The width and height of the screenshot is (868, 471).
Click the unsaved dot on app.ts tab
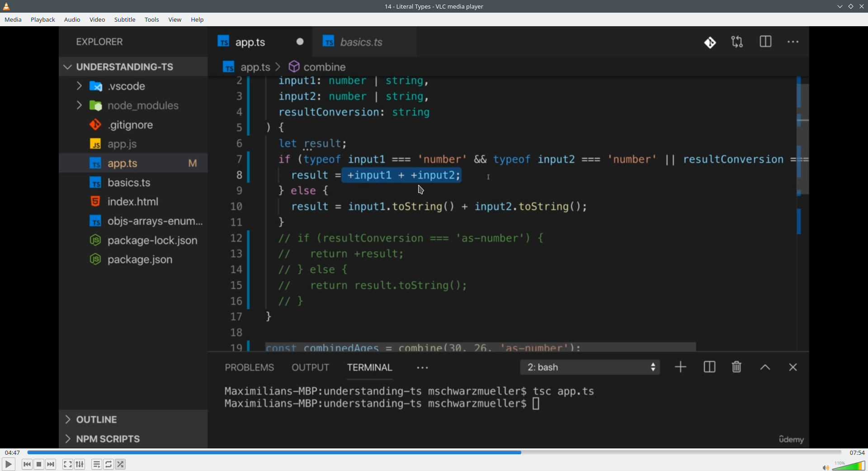[300, 42]
